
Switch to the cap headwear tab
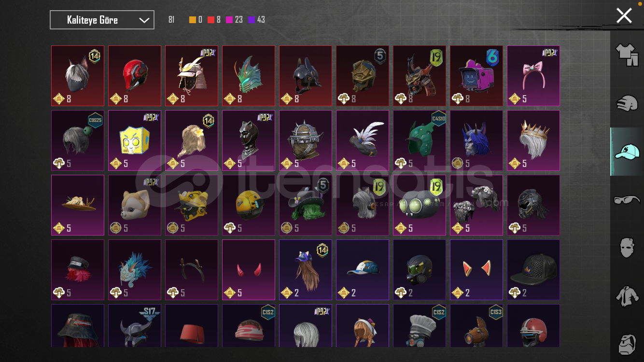tap(627, 152)
